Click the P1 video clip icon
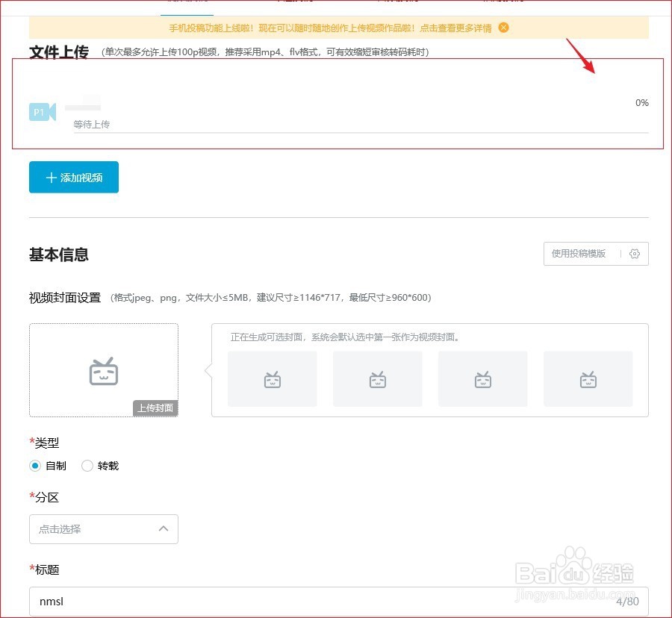Image resolution: width=672 pixels, height=618 pixels. (x=42, y=111)
